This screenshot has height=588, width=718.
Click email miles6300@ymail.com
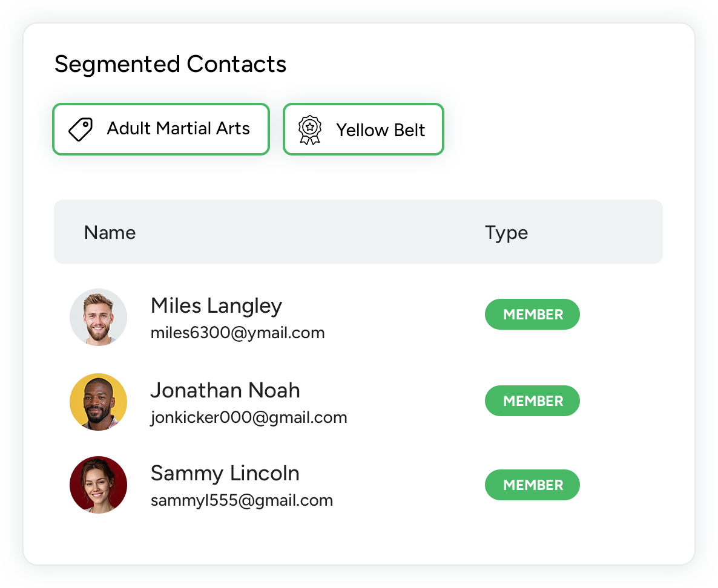pos(237,333)
